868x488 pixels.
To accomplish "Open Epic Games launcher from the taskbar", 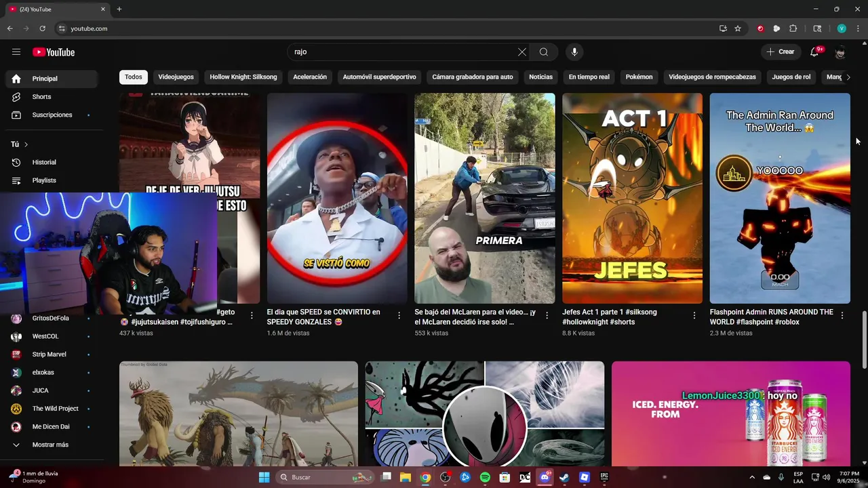I will click(x=604, y=477).
